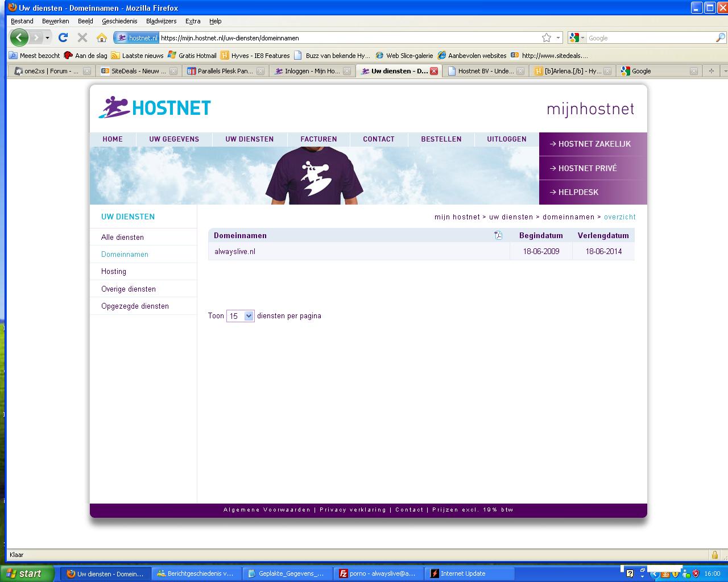Bookmark this page with the star icon
This screenshot has height=582, width=728.
(547, 38)
